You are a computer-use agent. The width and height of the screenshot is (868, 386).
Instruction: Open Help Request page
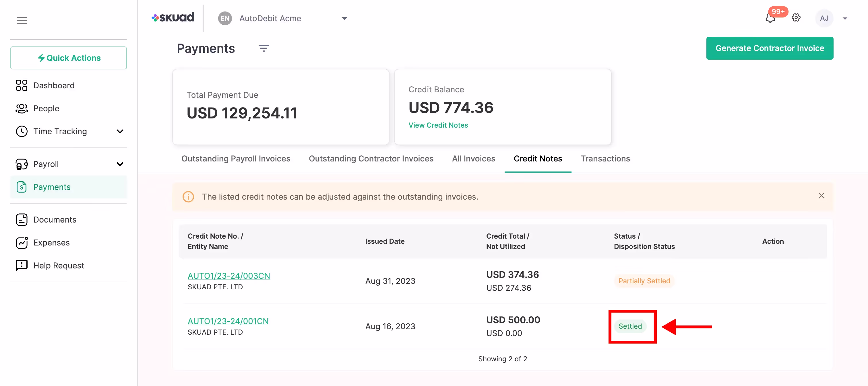click(58, 266)
